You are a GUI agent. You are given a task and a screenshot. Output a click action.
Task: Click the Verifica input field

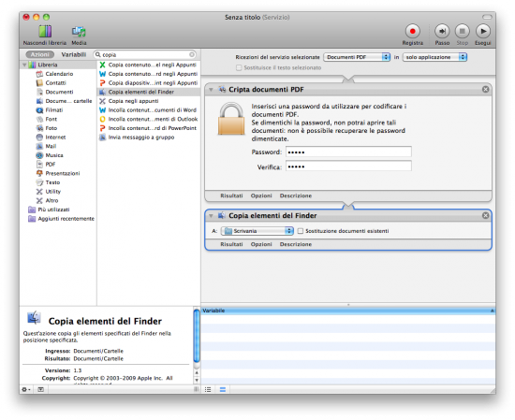coord(348,166)
